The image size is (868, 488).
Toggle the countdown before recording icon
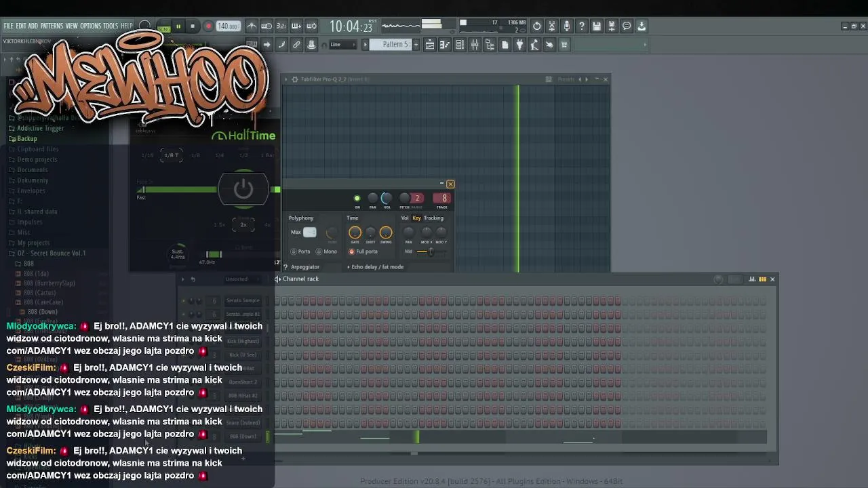tap(281, 26)
